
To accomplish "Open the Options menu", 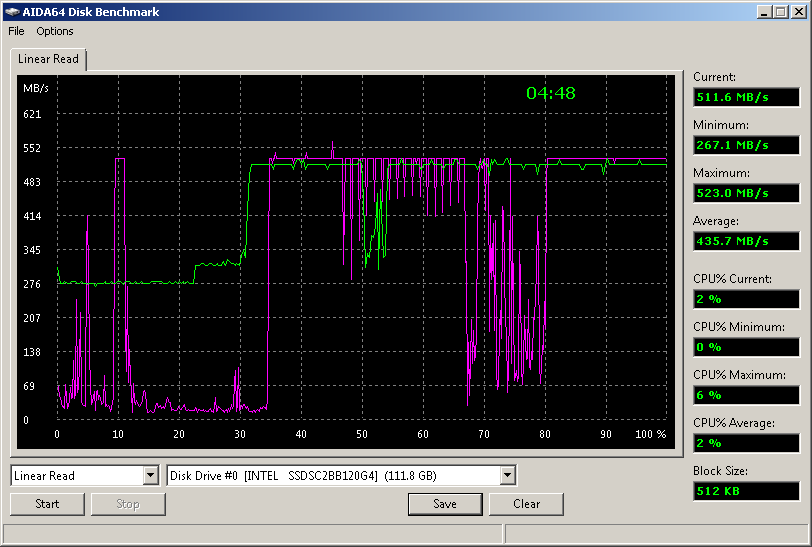I will click(54, 31).
